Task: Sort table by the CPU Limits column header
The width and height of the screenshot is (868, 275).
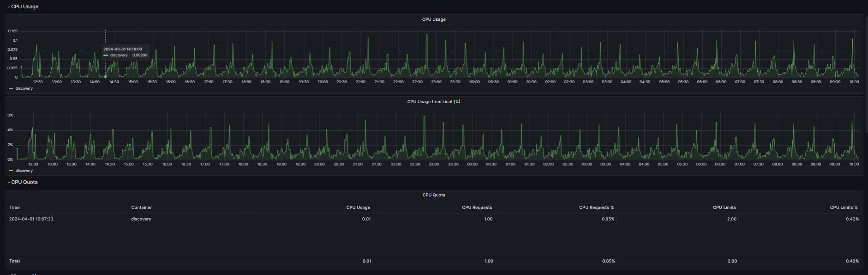Action: [724, 208]
